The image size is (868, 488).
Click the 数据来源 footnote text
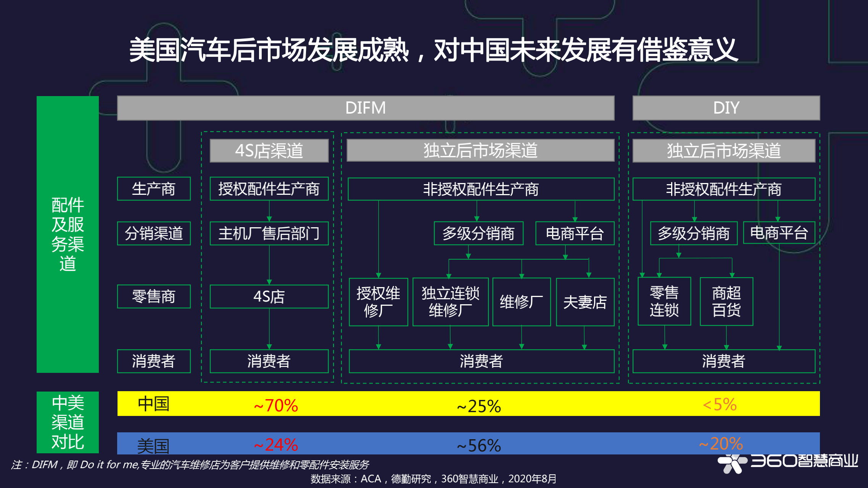[x=433, y=479]
